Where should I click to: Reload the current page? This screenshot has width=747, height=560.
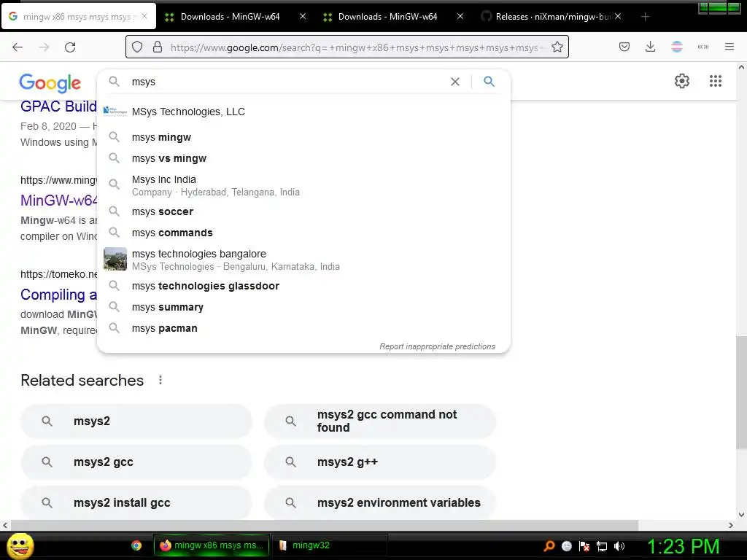pos(70,47)
